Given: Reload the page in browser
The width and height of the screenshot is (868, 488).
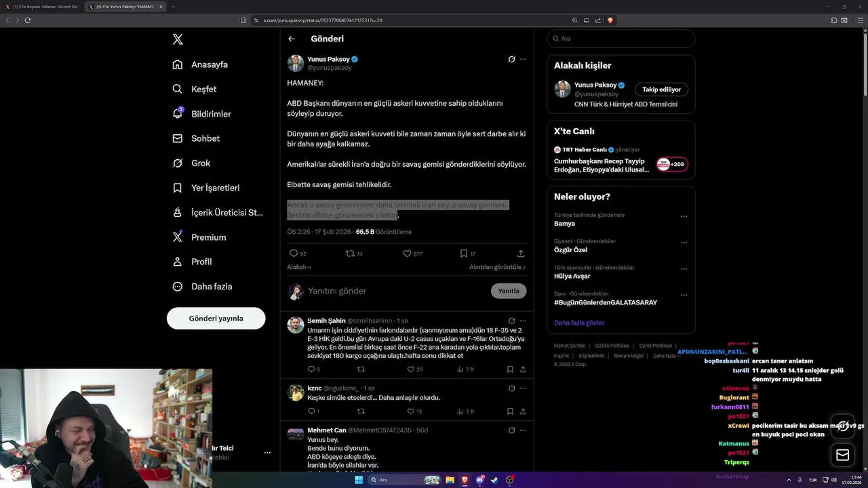Looking at the screenshot, I should 28,20.
